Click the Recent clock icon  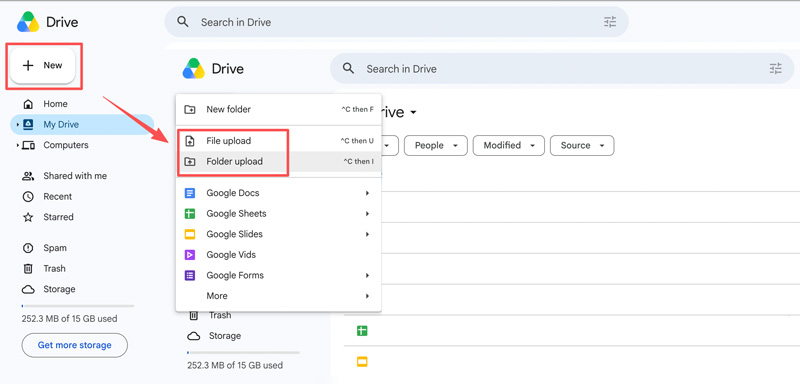pos(28,196)
